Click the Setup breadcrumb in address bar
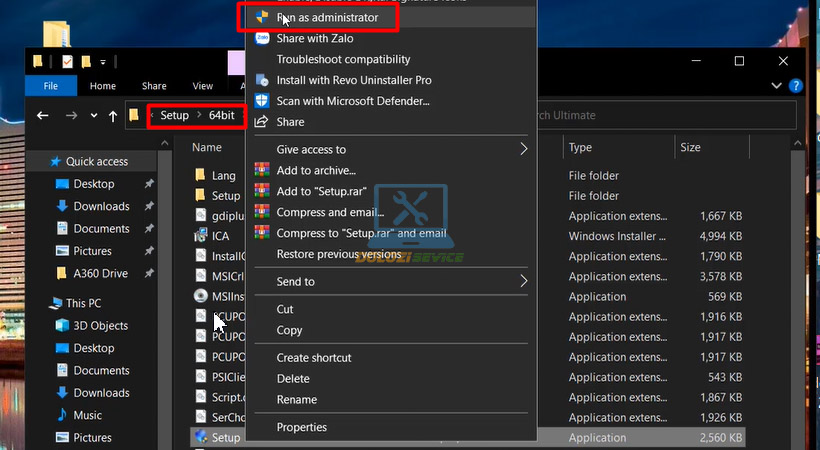Image resolution: width=820 pixels, height=450 pixels. (174, 116)
